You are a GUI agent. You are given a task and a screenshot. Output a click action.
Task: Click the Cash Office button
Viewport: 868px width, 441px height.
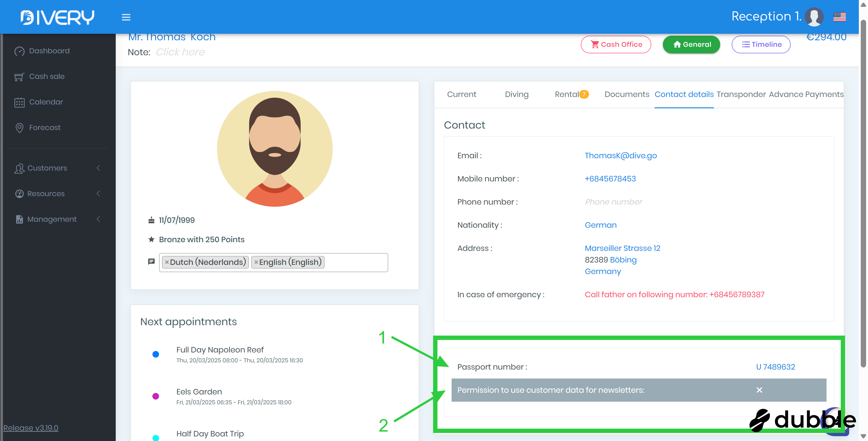[x=616, y=44]
